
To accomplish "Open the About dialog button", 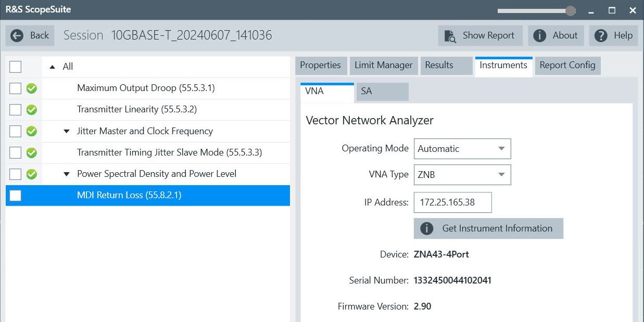I will point(556,35).
